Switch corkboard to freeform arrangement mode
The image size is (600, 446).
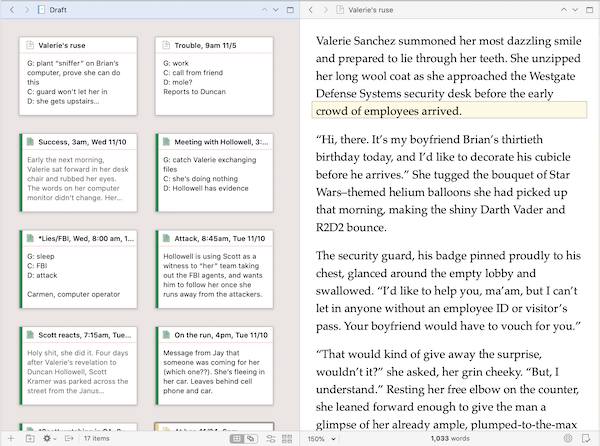click(x=251, y=439)
